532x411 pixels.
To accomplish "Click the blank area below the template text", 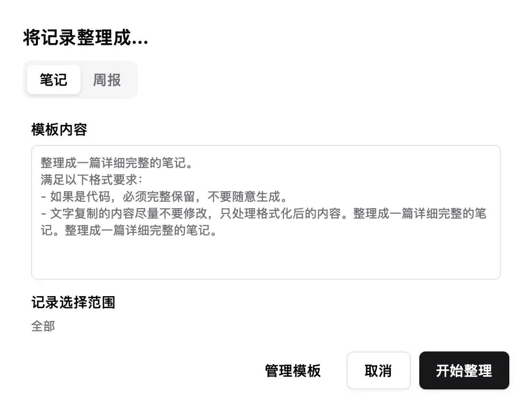I will [x=266, y=258].
